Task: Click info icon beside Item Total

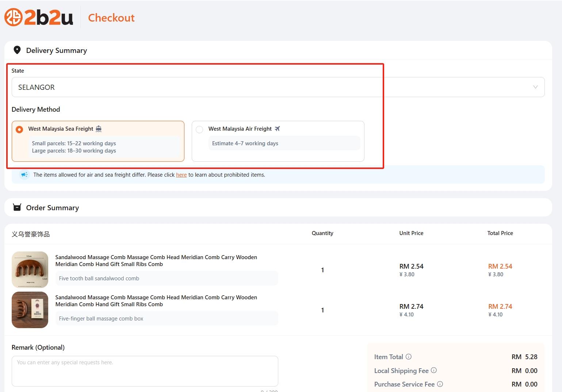Action: [409, 357]
